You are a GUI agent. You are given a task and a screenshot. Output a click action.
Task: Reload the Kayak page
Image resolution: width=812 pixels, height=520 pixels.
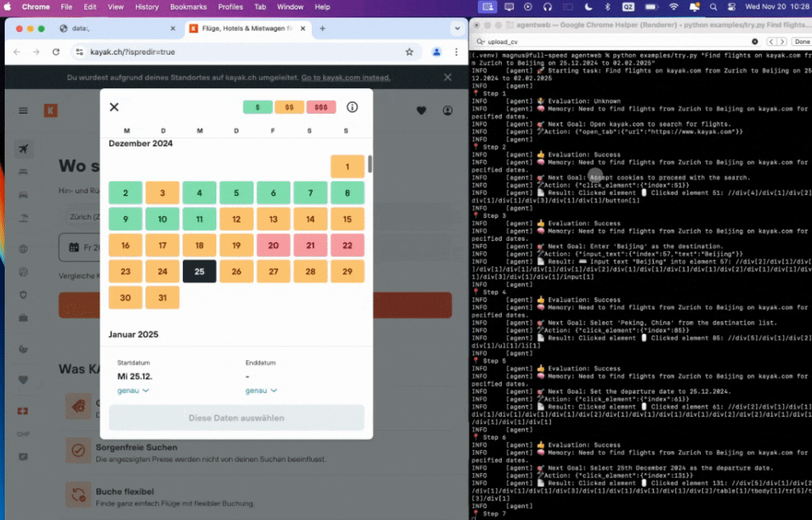coord(56,52)
